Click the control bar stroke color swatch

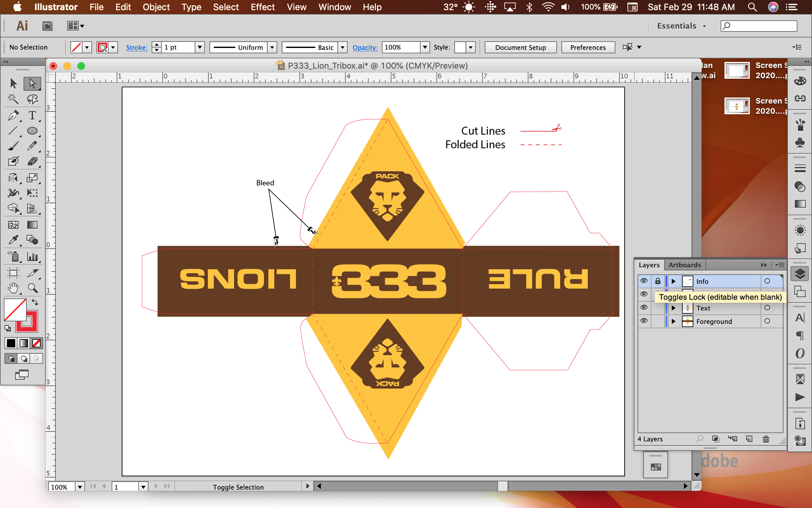[102, 47]
